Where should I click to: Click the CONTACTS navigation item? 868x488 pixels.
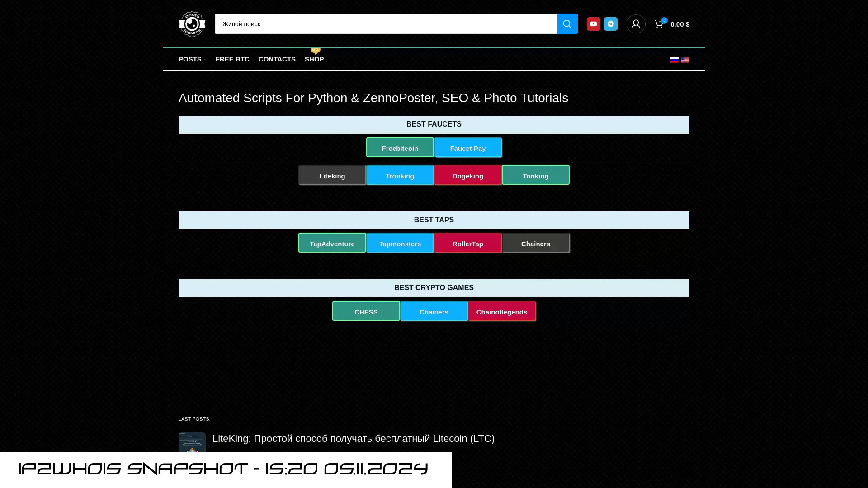[277, 59]
